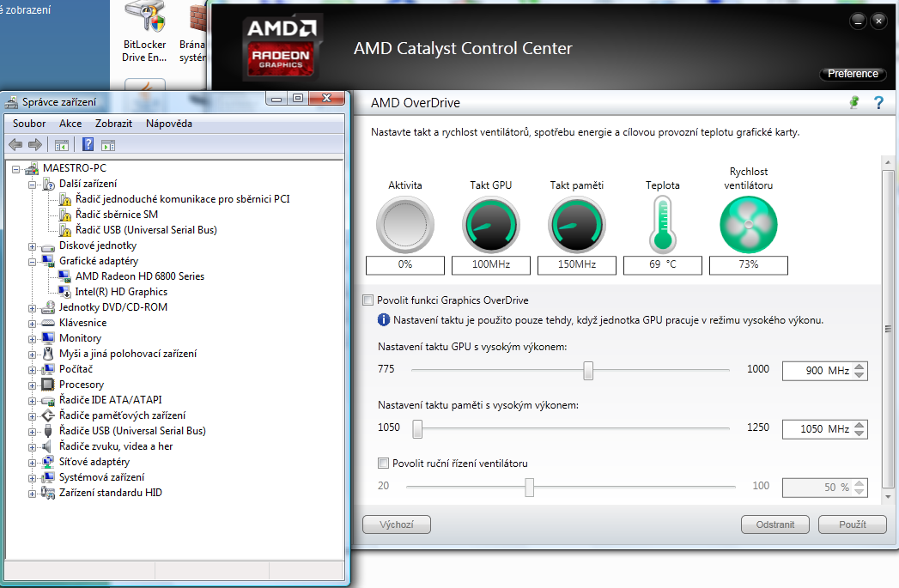Click the Takt paměti gauge dial
Screen dimensions: 899x588
pyautogui.click(x=577, y=225)
